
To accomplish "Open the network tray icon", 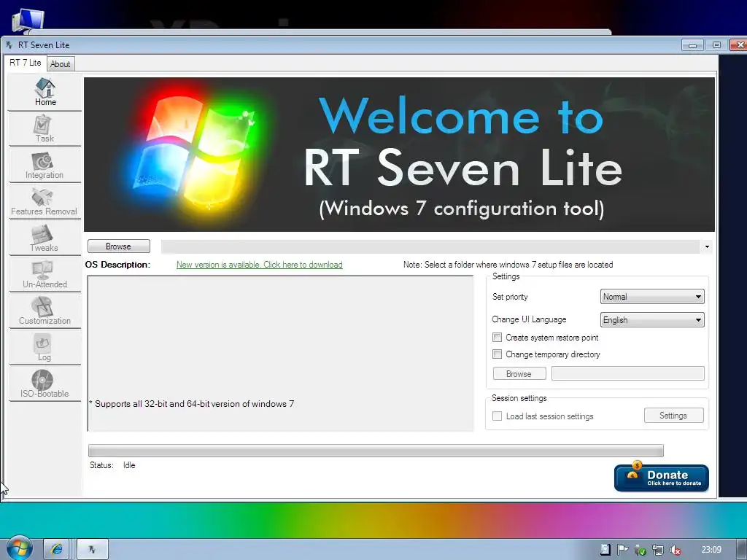I will tap(658, 550).
